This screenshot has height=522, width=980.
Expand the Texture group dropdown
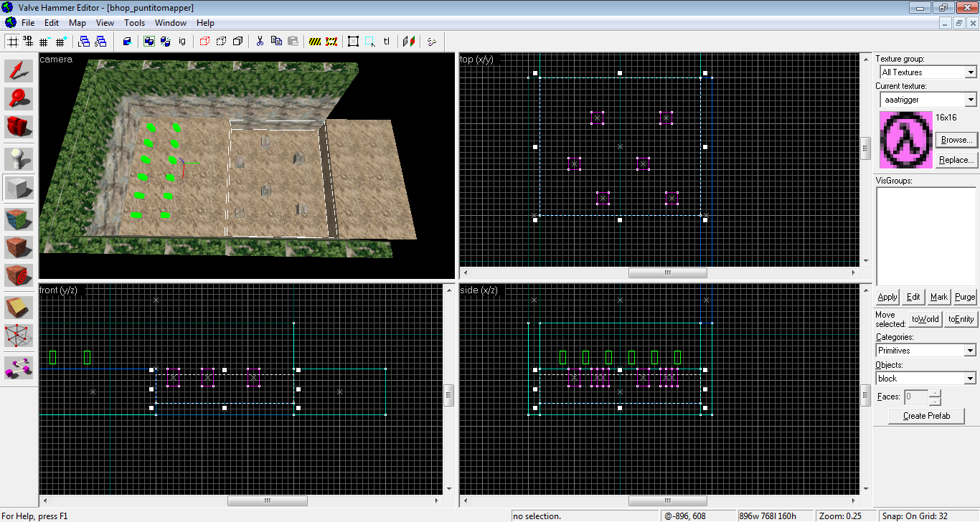[x=971, y=72]
